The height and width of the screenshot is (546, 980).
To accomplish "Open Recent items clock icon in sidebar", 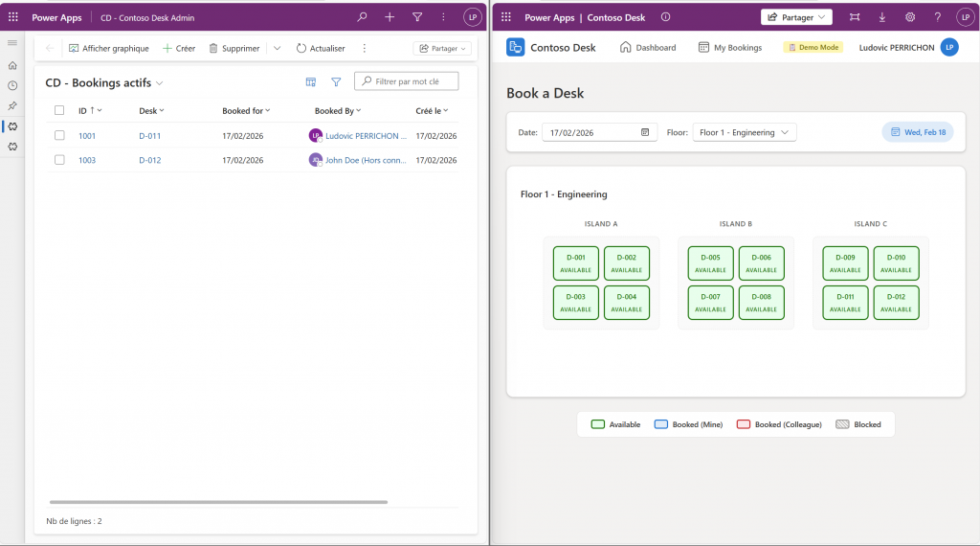I will tap(12, 85).
